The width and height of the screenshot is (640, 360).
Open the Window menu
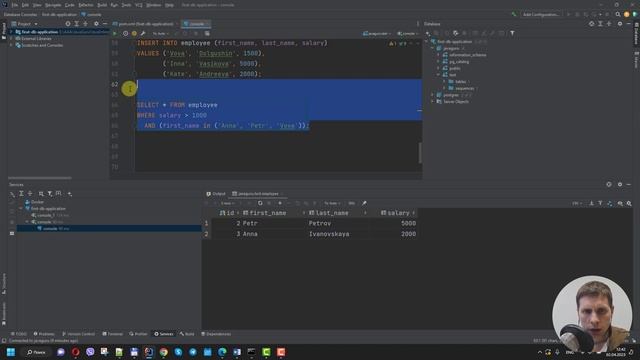click(x=153, y=5)
